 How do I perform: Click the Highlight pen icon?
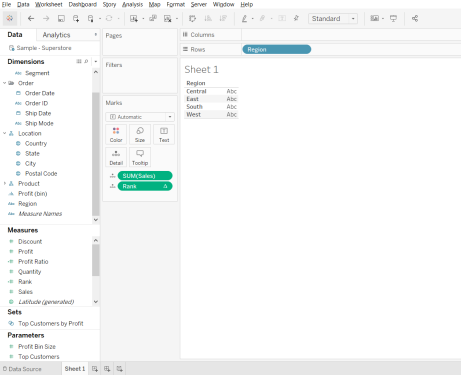[244, 18]
